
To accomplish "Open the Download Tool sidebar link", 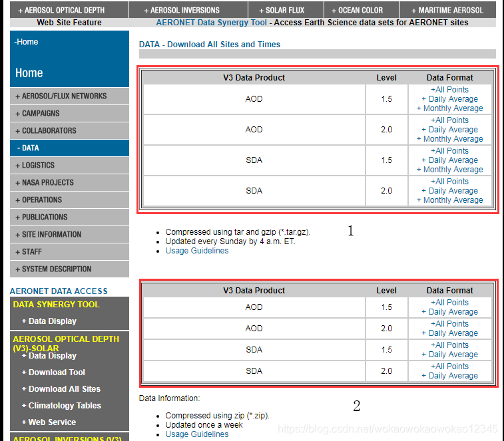I will [x=53, y=372].
